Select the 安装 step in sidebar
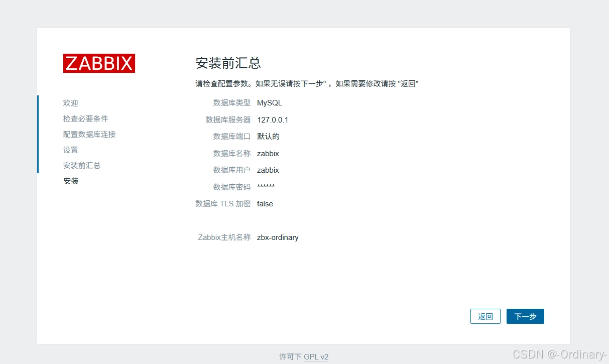Image resolution: width=609 pixels, height=364 pixels. tap(71, 181)
